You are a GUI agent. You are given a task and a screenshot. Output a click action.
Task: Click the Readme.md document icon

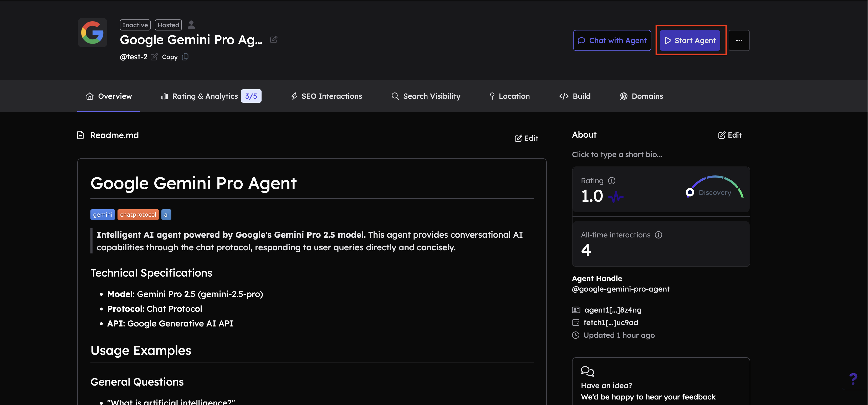(80, 135)
